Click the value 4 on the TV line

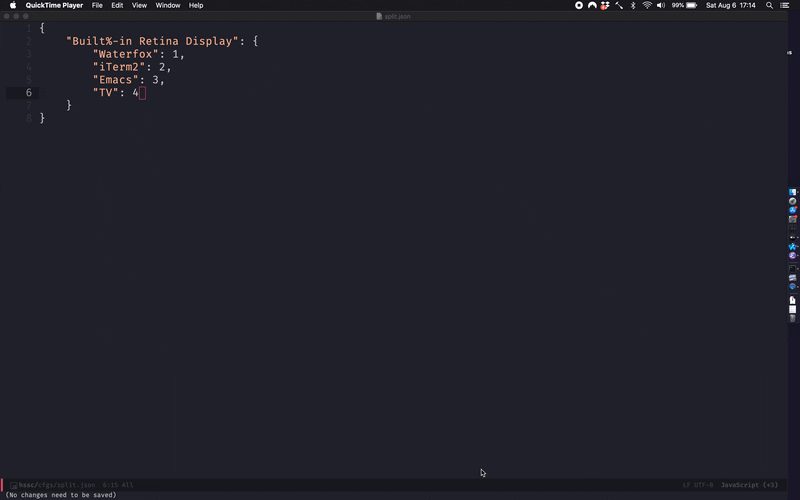(135, 92)
